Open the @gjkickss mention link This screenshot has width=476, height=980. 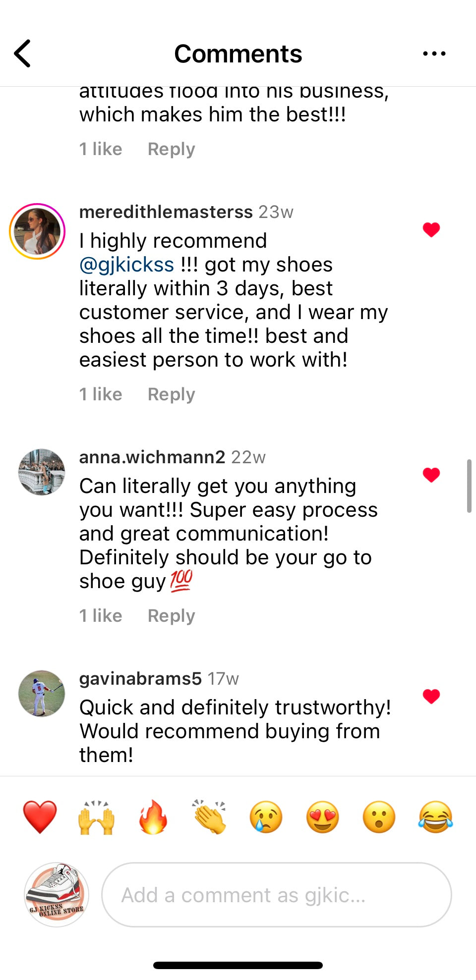(x=127, y=265)
